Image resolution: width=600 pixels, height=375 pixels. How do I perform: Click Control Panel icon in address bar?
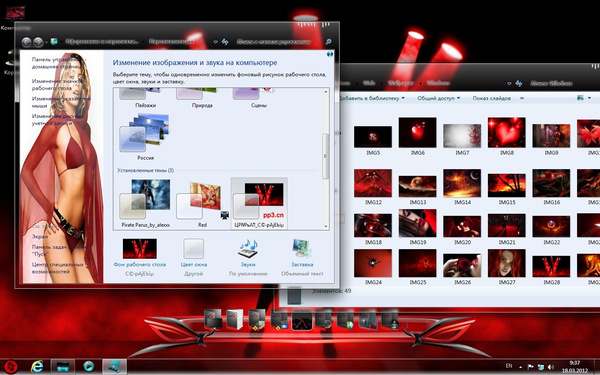coord(54,41)
